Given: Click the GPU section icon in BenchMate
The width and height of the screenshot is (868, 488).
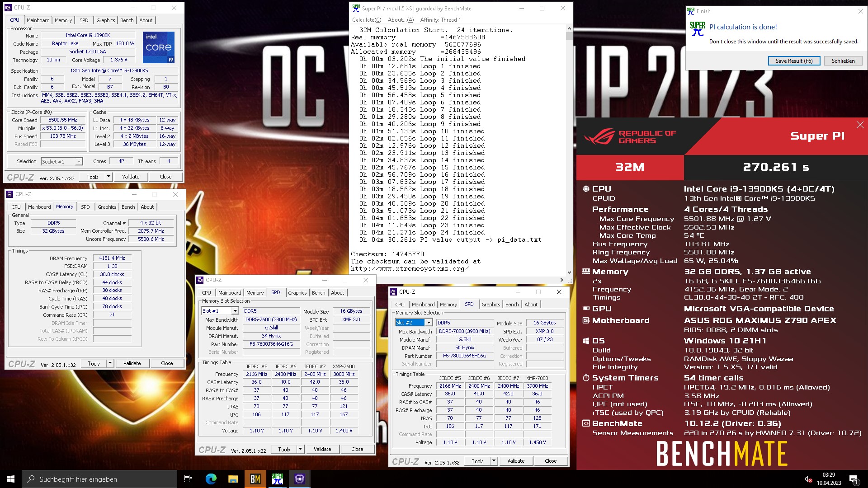Looking at the screenshot, I should (x=586, y=309).
